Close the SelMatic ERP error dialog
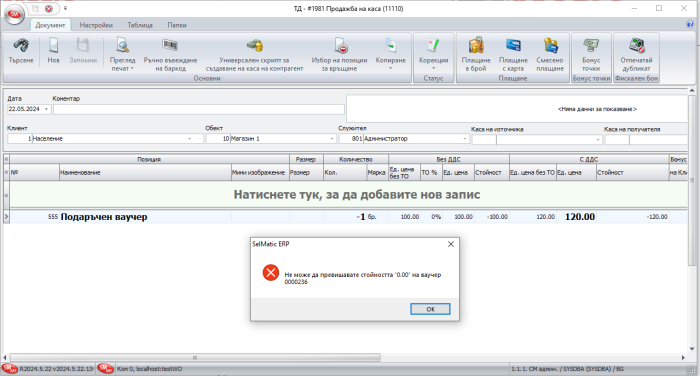The height and width of the screenshot is (376, 700). pos(451,244)
